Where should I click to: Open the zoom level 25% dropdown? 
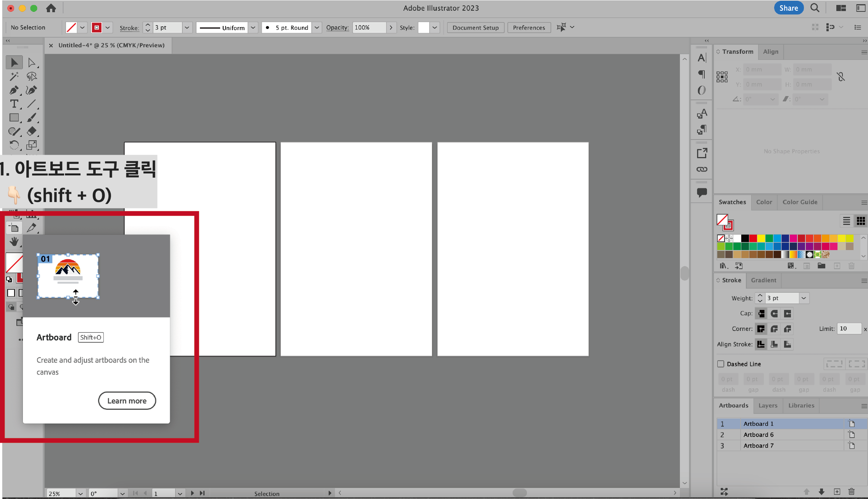(81, 494)
